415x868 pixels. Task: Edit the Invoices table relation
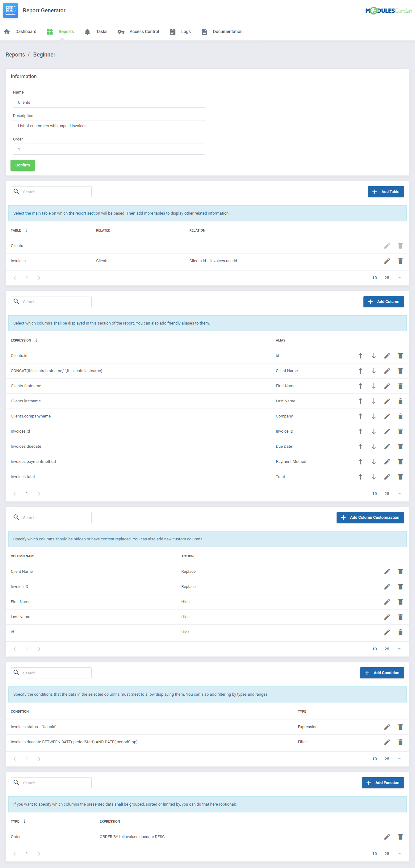coord(387,261)
